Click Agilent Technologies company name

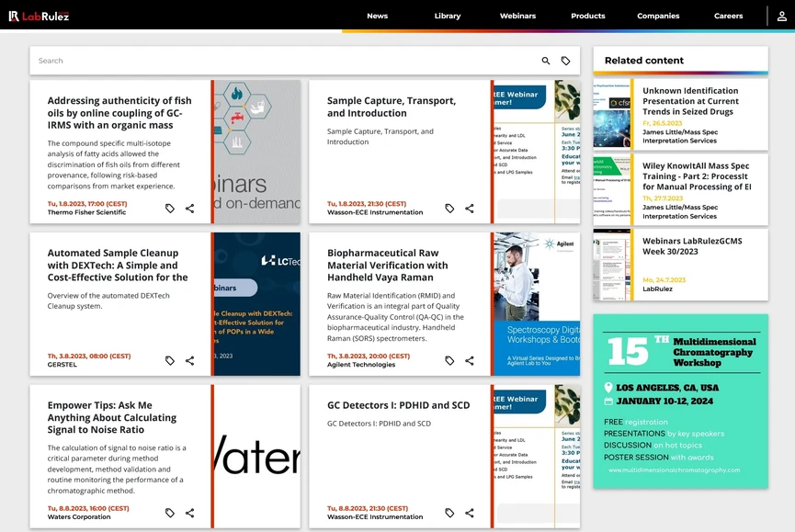click(x=361, y=364)
